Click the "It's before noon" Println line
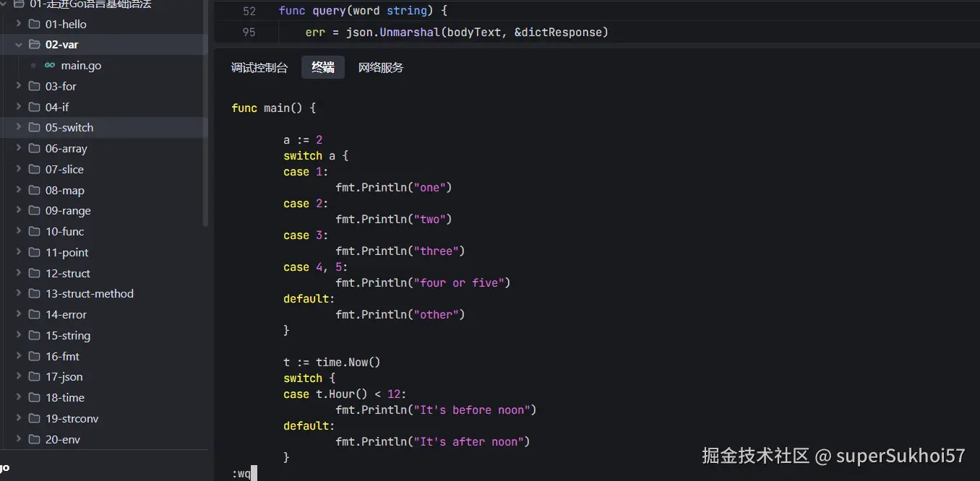 pos(436,410)
